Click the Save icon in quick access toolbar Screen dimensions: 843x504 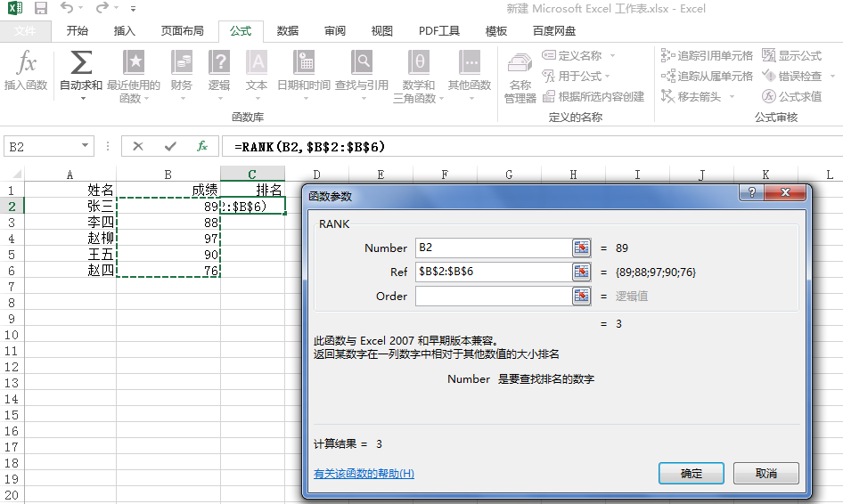[41, 8]
